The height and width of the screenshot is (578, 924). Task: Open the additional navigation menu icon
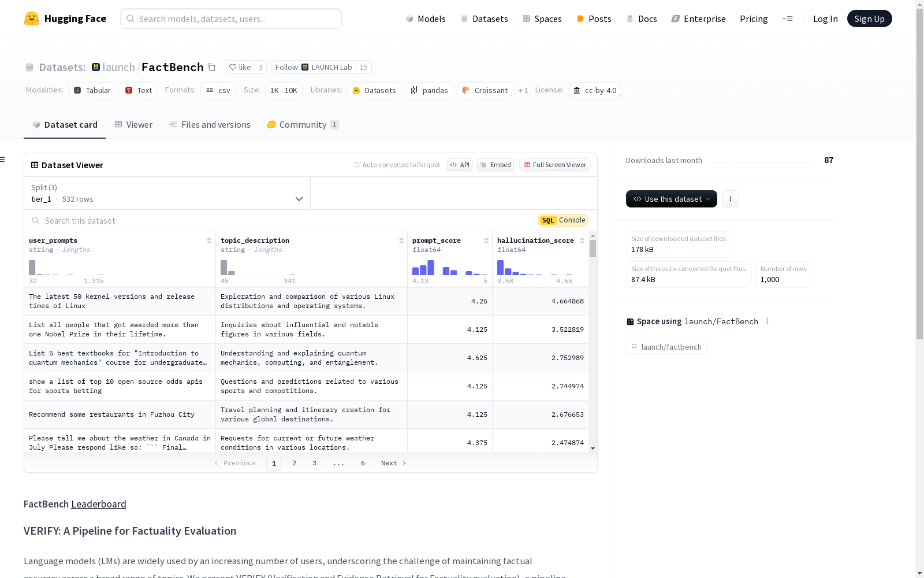point(787,18)
